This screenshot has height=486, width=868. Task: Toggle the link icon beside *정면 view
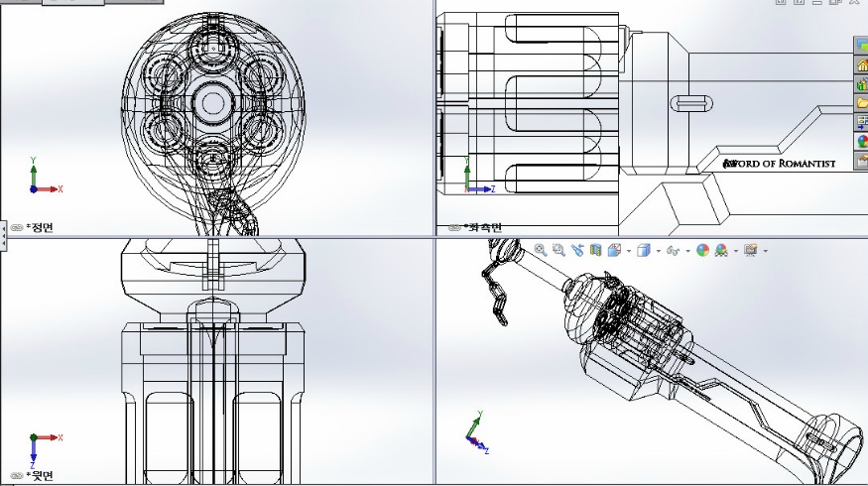click(18, 227)
